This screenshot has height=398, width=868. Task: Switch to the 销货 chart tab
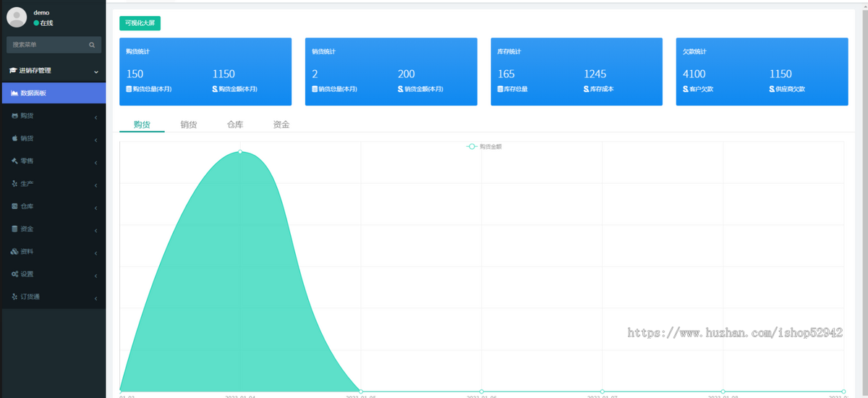tap(189, 124)
